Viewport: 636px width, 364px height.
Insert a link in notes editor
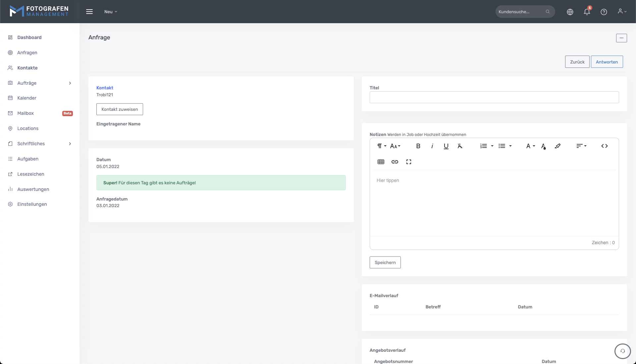[x=395, y=162]
